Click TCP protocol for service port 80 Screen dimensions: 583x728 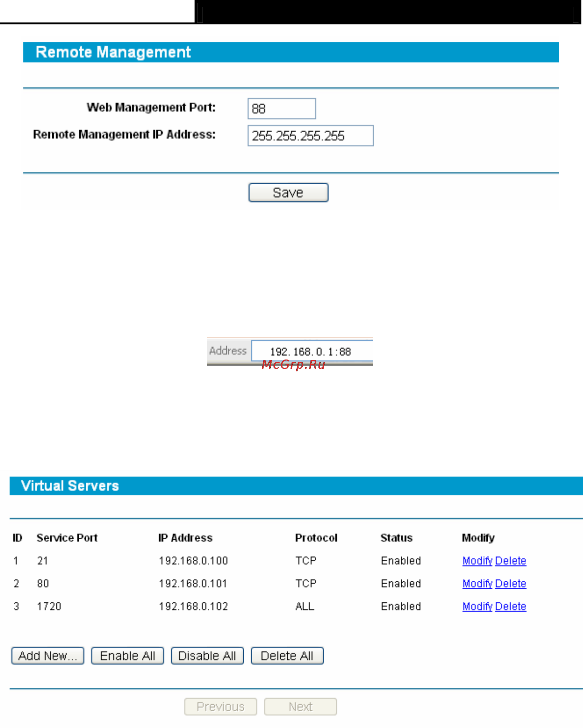pyautogui.click(x=306, y=584)
